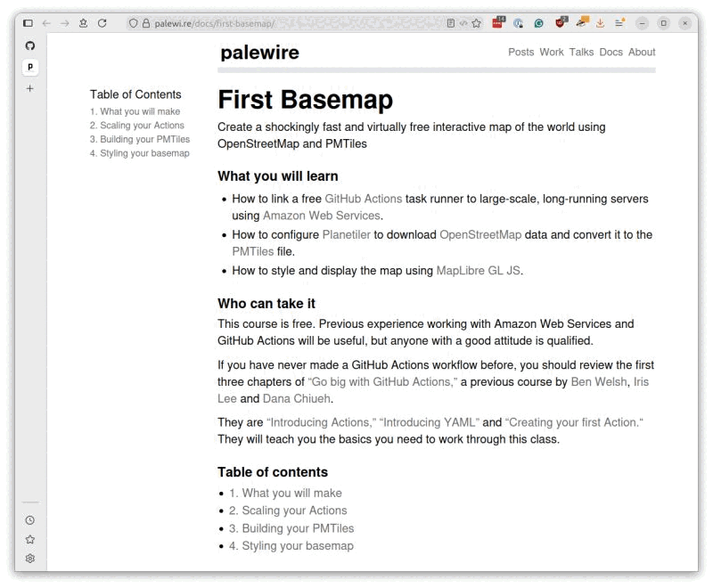Click the sidebar 'Table of Contents' heading
Screen dimensions: 713x588
135,94
